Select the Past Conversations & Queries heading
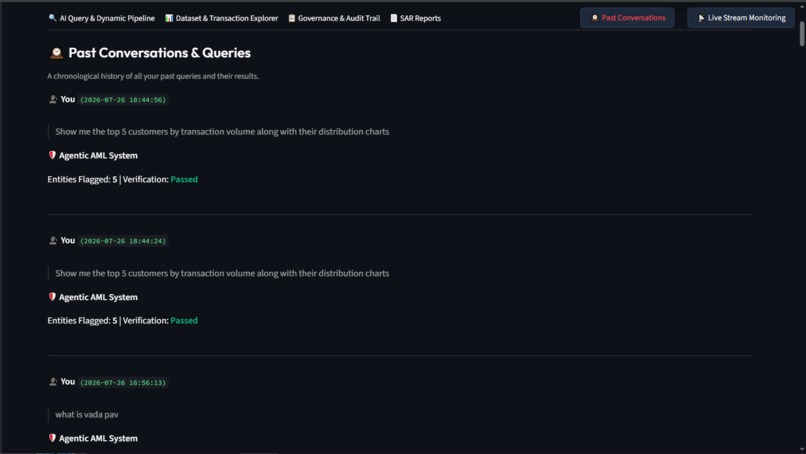806x454 pixels. coord(159,53)
